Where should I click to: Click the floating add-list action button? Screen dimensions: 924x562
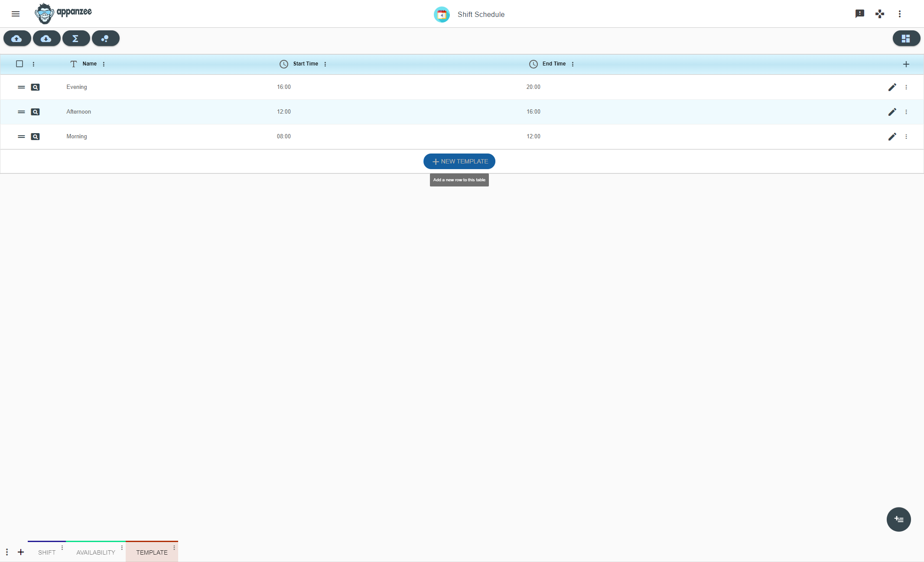898,519
